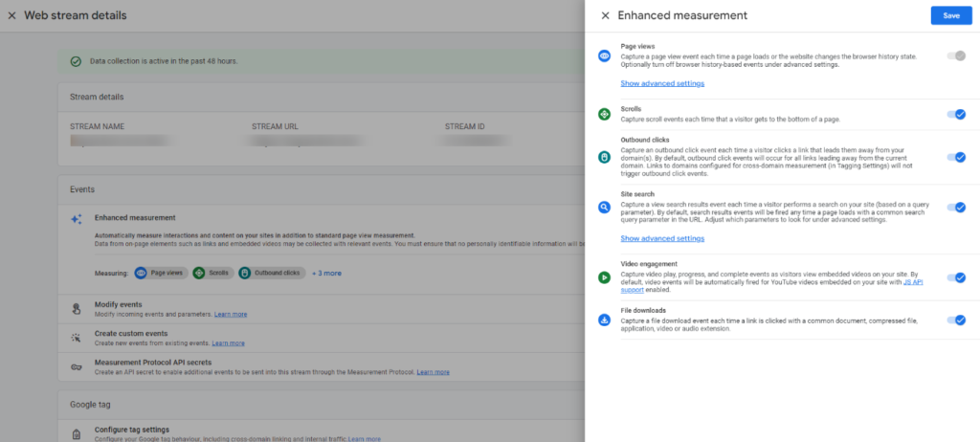The height and width of the screenshot is (442, 980).
Task: Toggle Site search measurement off
Action: point(956,207)
